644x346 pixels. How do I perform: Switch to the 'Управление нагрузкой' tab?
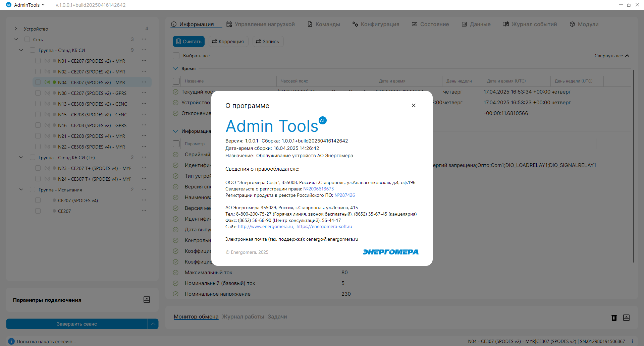click(x=261, y=24)
